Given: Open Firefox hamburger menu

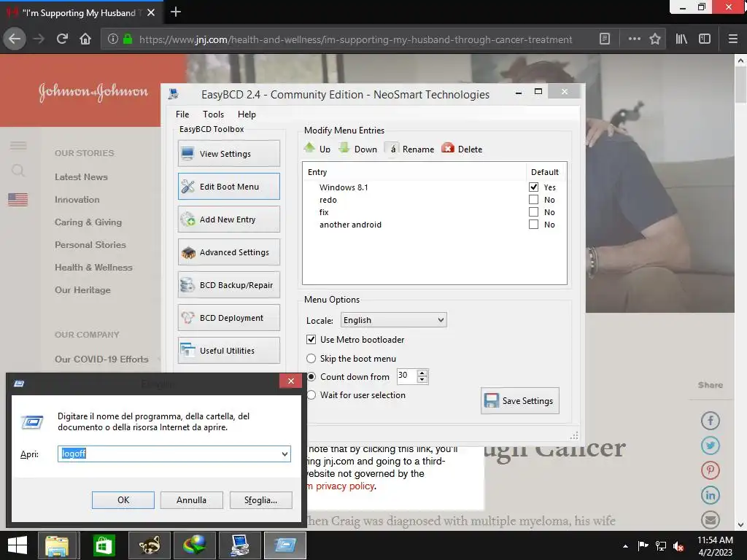Looking at the screenshot, I should [x=733, y=39].
